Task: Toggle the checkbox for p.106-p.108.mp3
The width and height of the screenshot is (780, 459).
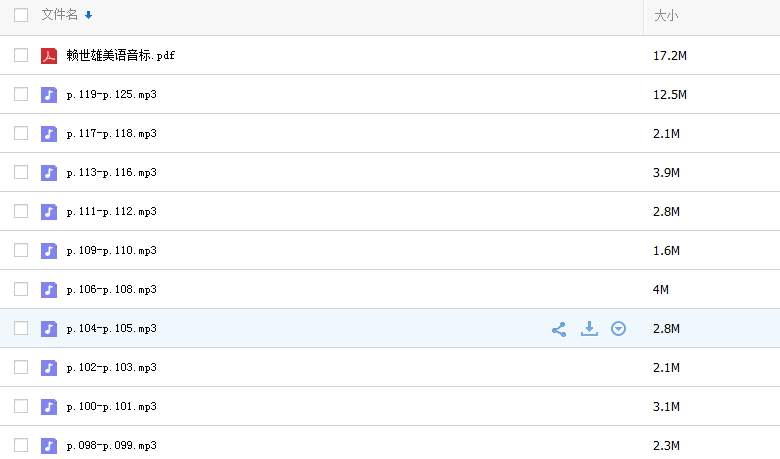Action: pyautogui.click(x=21, y=290)
